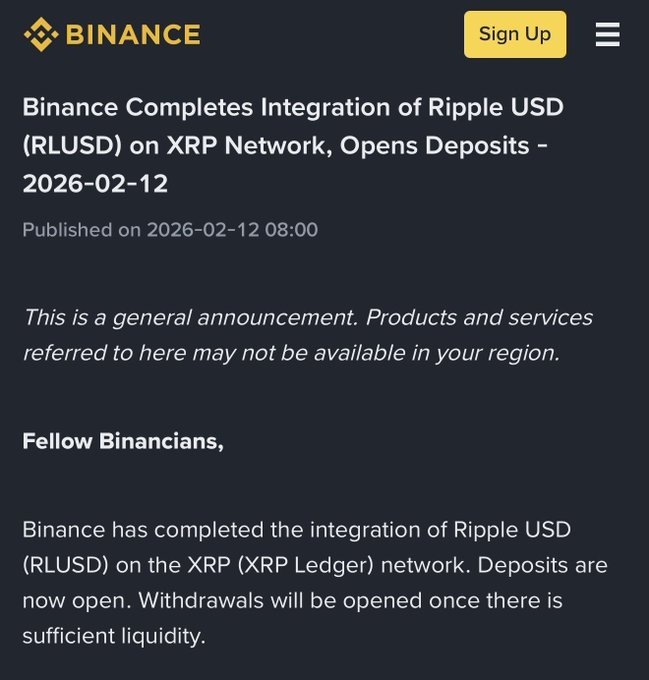The width and height of the screenshot is (649, 680).
Task: Click the 08:00 publish time
Action: point(291,230)
